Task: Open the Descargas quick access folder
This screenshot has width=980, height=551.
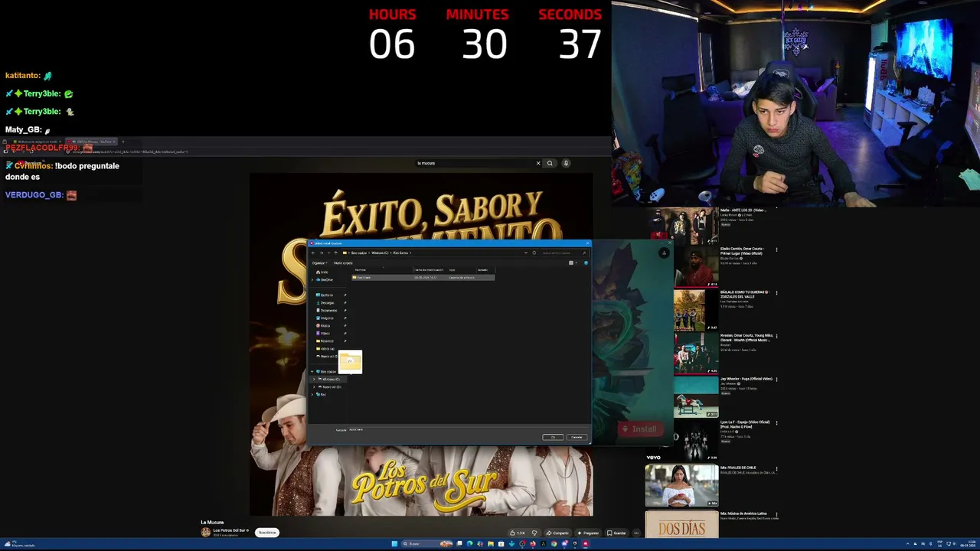Action: 327,302
